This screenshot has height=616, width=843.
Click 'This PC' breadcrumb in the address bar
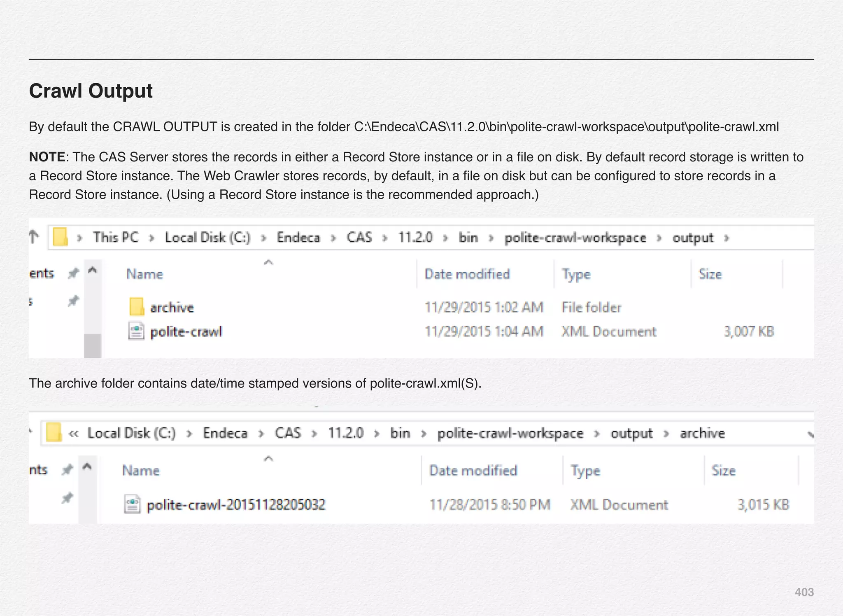[x=116, y=238]
